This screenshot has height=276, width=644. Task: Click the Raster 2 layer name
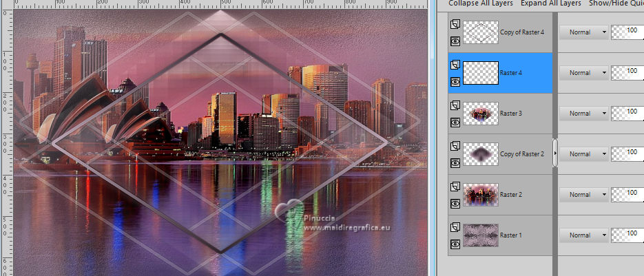pyautogui.click(x=511, y=195)
